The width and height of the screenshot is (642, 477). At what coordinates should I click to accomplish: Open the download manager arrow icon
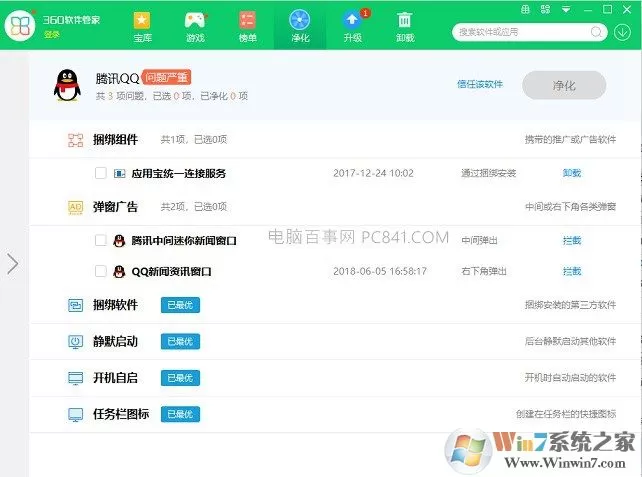click(x=622, y=32)
